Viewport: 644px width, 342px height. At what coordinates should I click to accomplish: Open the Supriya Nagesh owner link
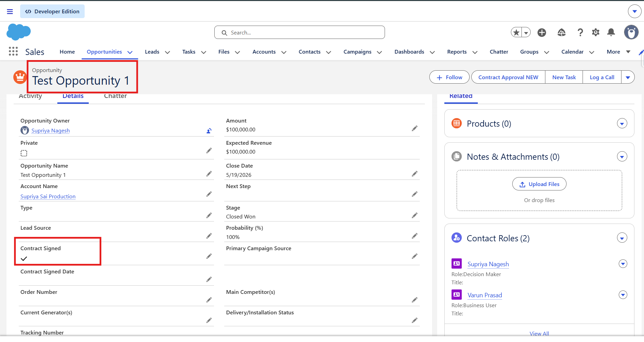[x=51, y=131]
